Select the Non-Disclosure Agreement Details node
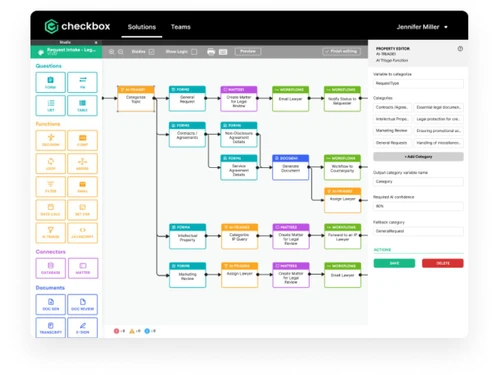The height and width of the screenshot is (375, 500). 239,135
